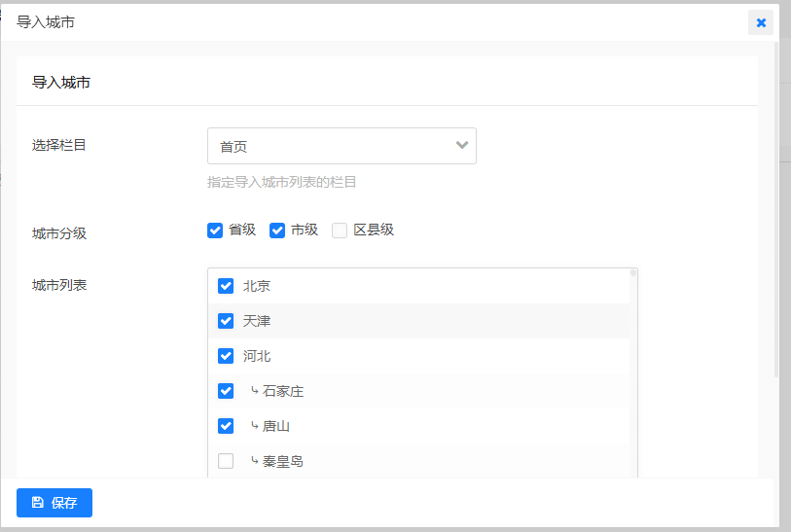Uncheck the 市级 checkbox
The width and height of the screenshot is (791, 532).
click(277, 231)
